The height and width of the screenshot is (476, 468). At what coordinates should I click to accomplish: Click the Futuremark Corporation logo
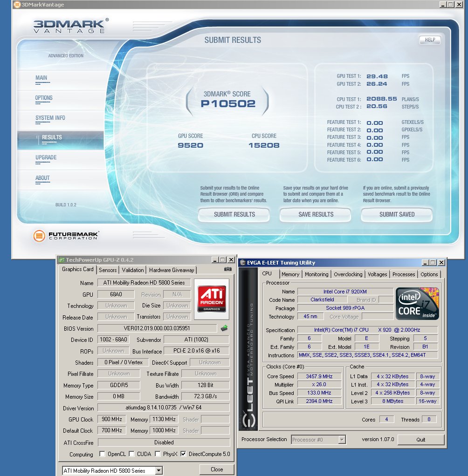[66, 236]
